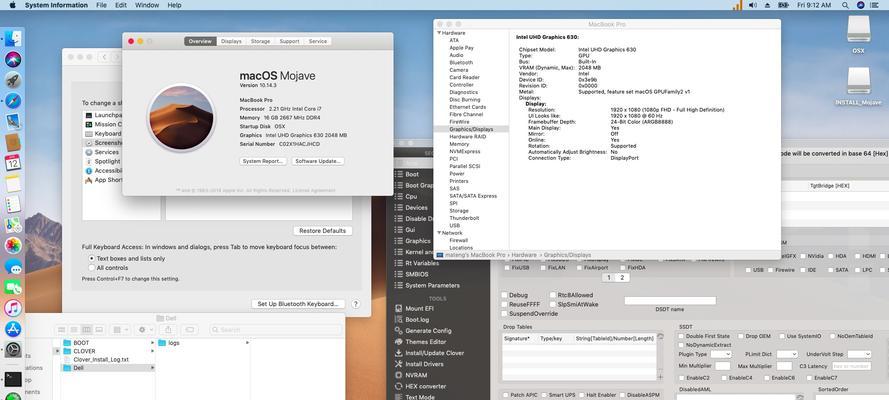This screenshot has width=889, height=400.
Task: Click Finder action gear toolbar button
Action: pyautogui.click(x=145, y=329)
